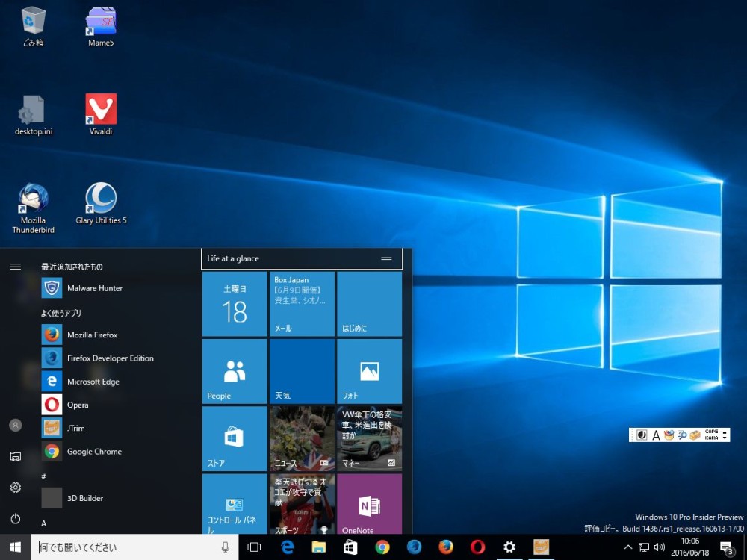Select Malware Hunter in recently added list

tap(95, 288)
